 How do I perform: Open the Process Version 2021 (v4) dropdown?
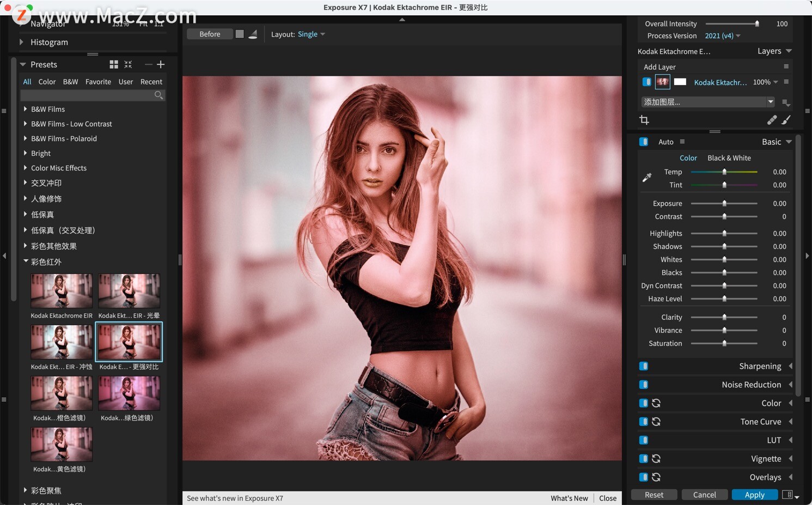(x=723, y=36)
